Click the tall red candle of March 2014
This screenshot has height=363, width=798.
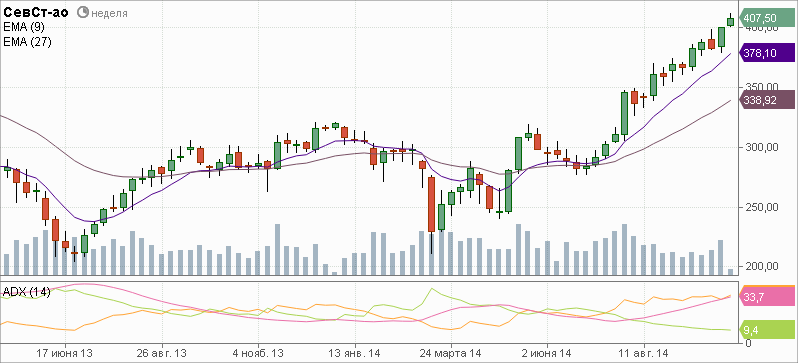(432, 204)
